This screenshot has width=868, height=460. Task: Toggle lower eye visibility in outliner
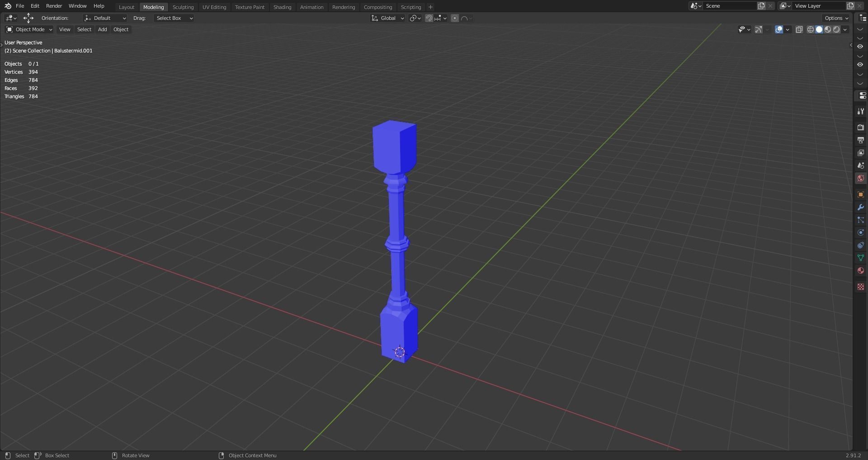[x=860, y=64]
